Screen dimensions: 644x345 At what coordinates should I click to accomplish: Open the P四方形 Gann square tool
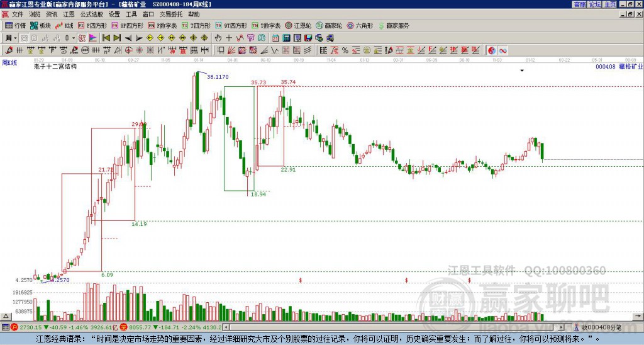92,25
